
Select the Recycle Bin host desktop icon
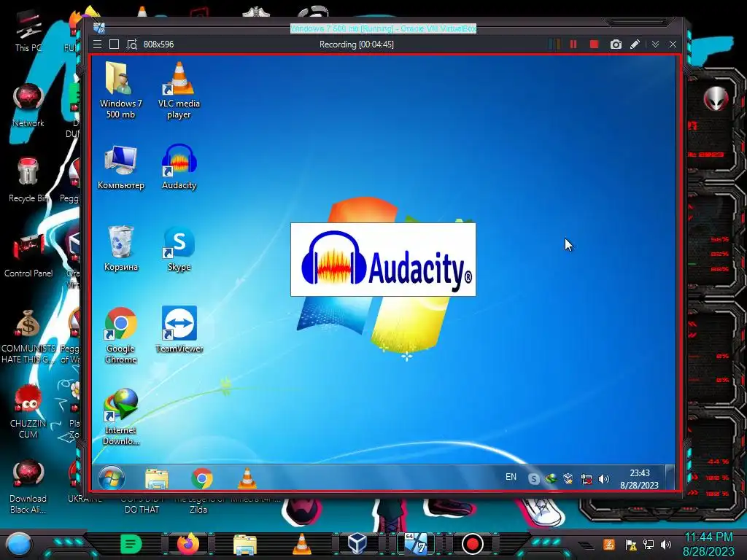click(x=28, y=180)
